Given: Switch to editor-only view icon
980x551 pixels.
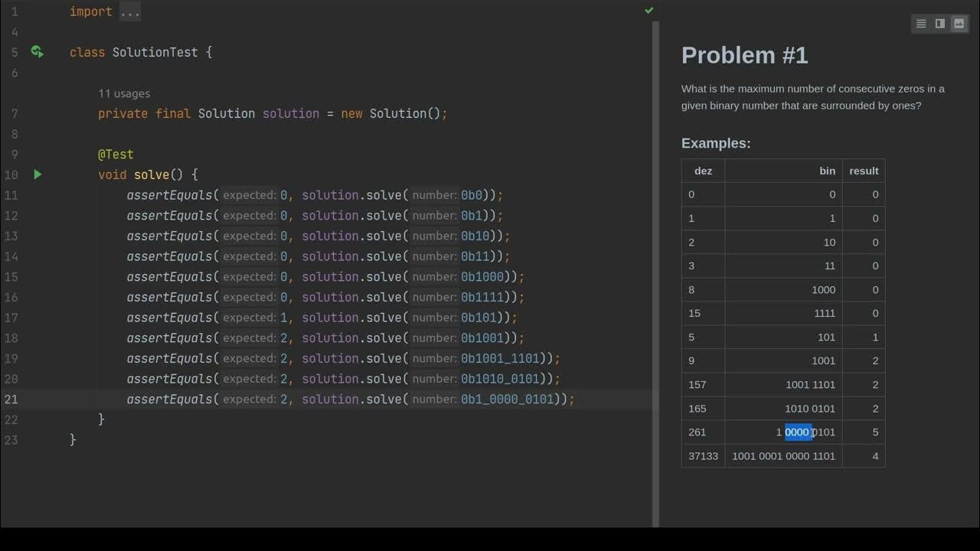Looking at the screenshot, I should [921, 24].
